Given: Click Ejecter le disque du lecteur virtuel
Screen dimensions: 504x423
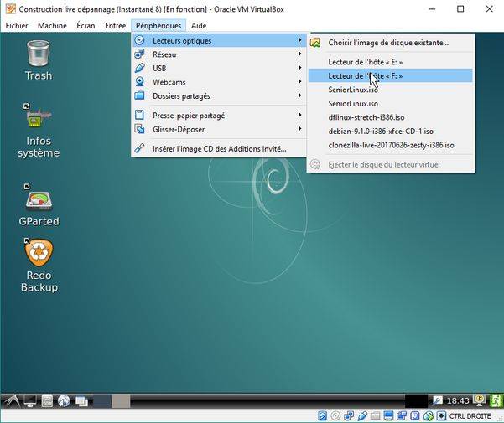Looking at the screenshot, I should click(391, 164).
